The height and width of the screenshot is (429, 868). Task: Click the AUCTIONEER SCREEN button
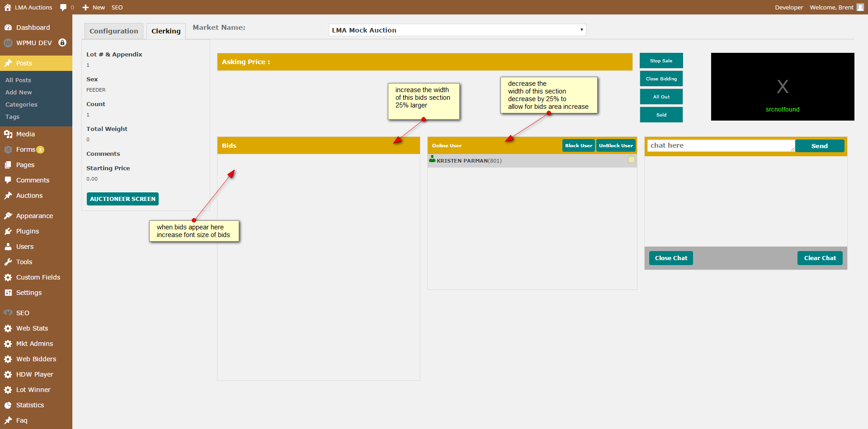click(x=123, y=199)
